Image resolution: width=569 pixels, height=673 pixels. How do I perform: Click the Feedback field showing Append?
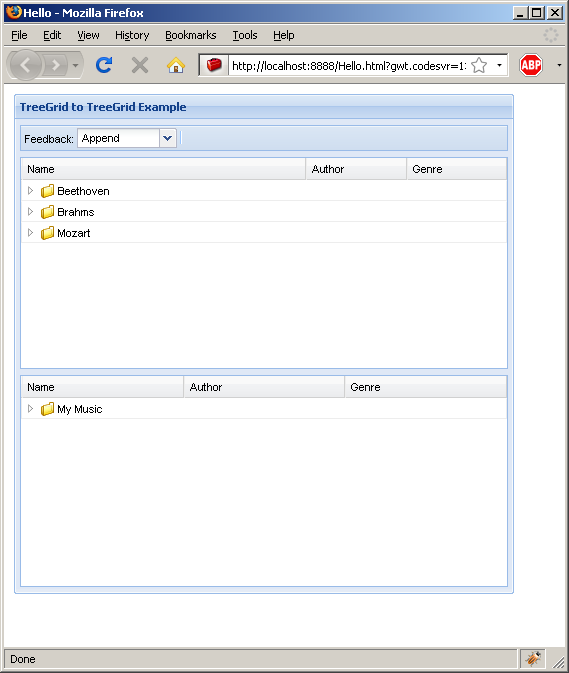[118, 138]
